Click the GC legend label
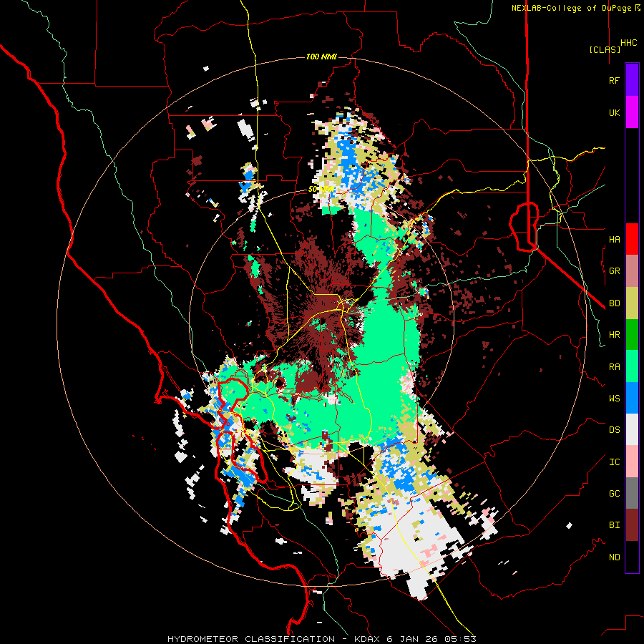The width and height of the screenshot is (644, 644). coord(614,494)
